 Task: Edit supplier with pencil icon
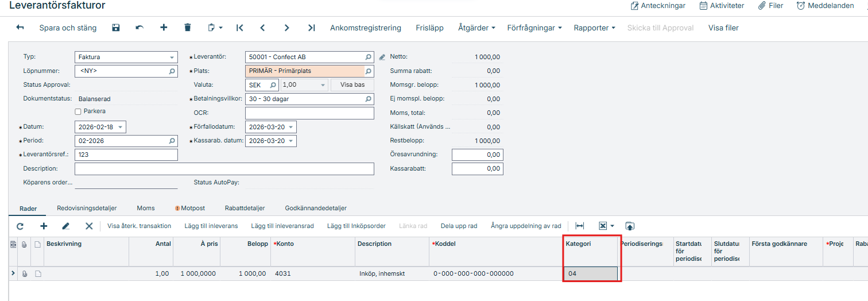[382, 57]
